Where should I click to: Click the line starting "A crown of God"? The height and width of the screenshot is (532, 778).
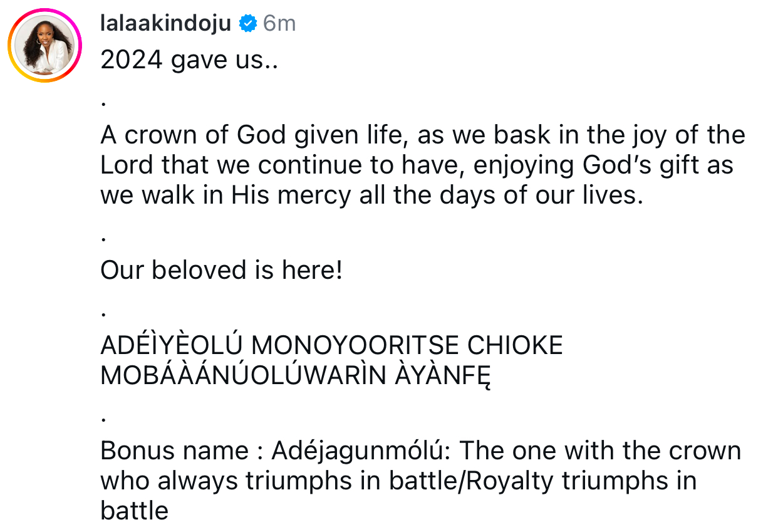pos(423,135)
